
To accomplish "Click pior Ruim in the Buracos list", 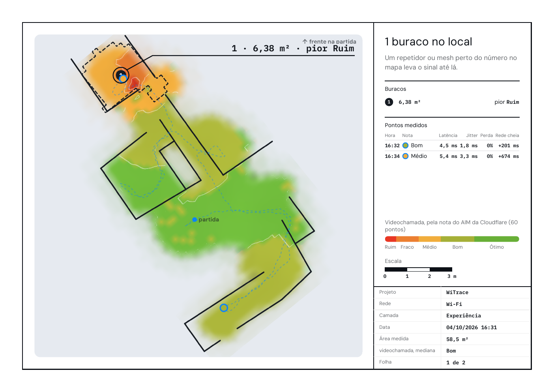I will [x=507, y=102].
